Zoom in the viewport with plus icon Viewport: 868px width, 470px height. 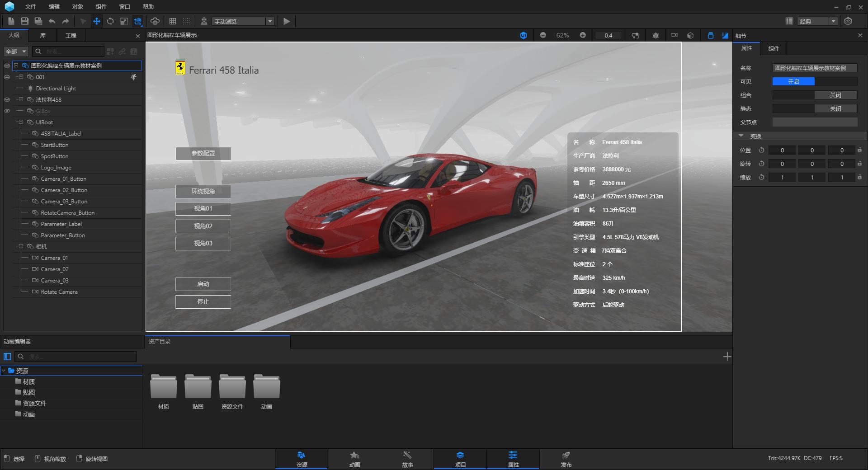[583, 35]
